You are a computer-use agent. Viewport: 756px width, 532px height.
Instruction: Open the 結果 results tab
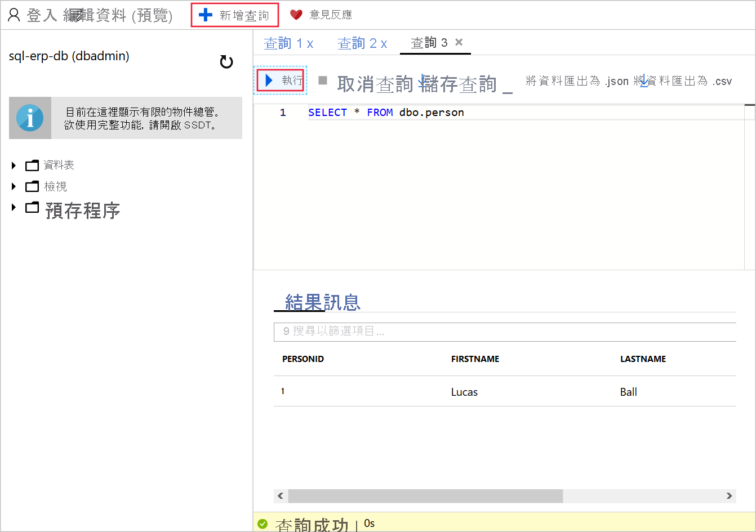tap(304, 302)
